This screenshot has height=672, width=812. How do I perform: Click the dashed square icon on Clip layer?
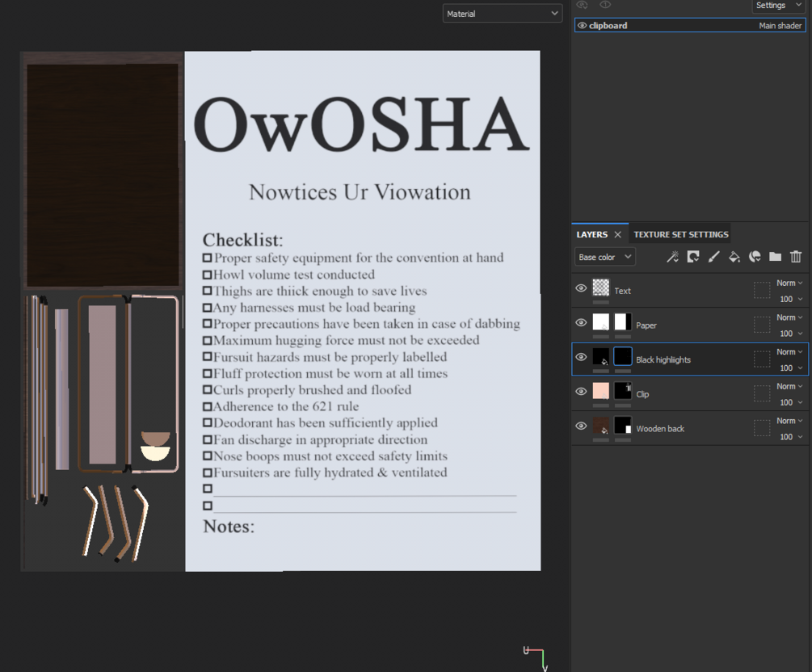pos(762,394)
